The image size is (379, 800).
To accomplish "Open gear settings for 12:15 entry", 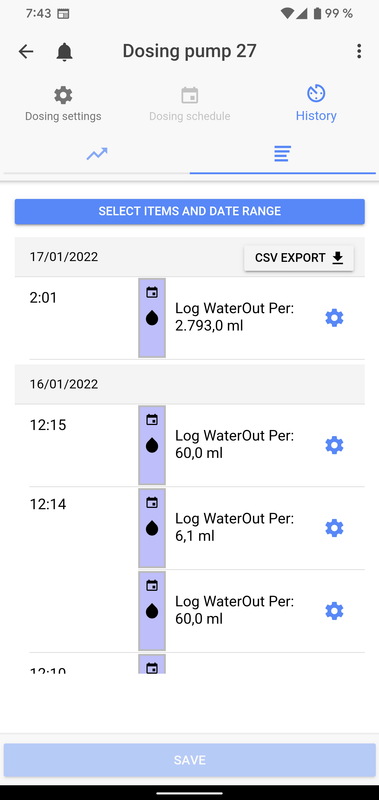I will click(x=335, y=445).
